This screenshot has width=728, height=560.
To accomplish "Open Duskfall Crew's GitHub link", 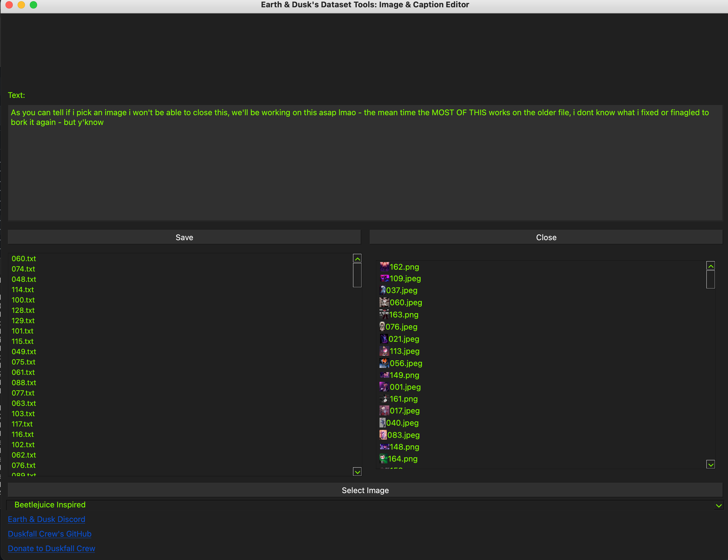I will pos(49,534).
